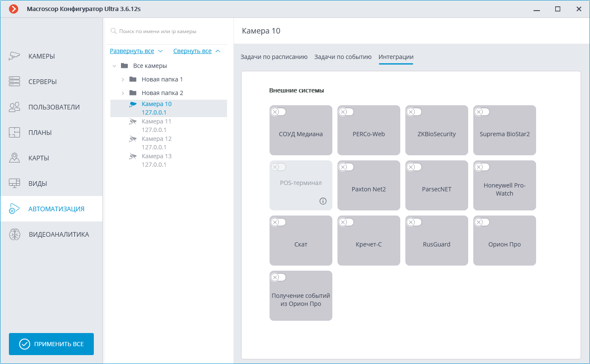Click the POS-терминал card label

click(301, 183)
